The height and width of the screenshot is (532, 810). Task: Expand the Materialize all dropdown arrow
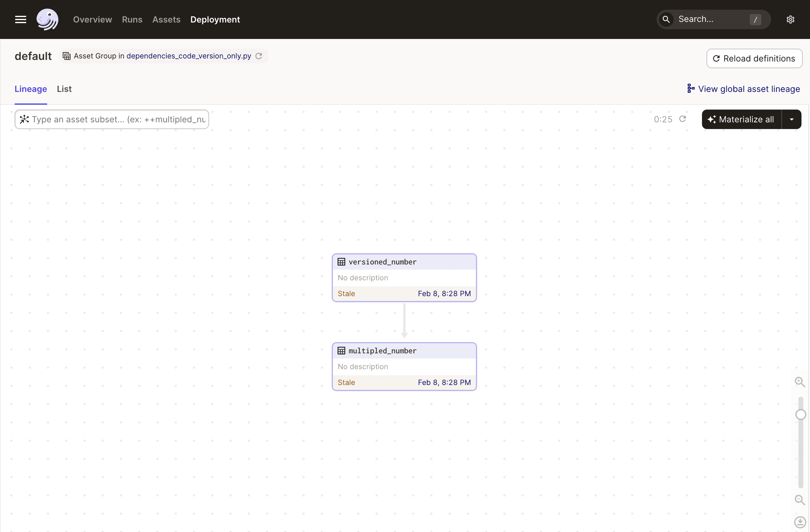click(x=792, y=119)
